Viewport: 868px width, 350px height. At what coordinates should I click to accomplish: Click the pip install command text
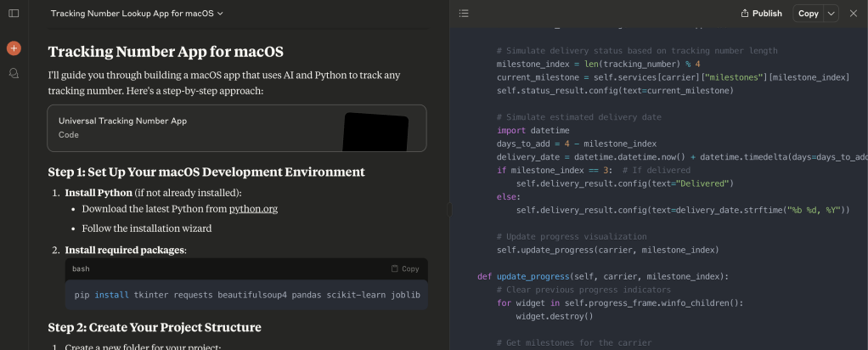(x=245, y=294)
